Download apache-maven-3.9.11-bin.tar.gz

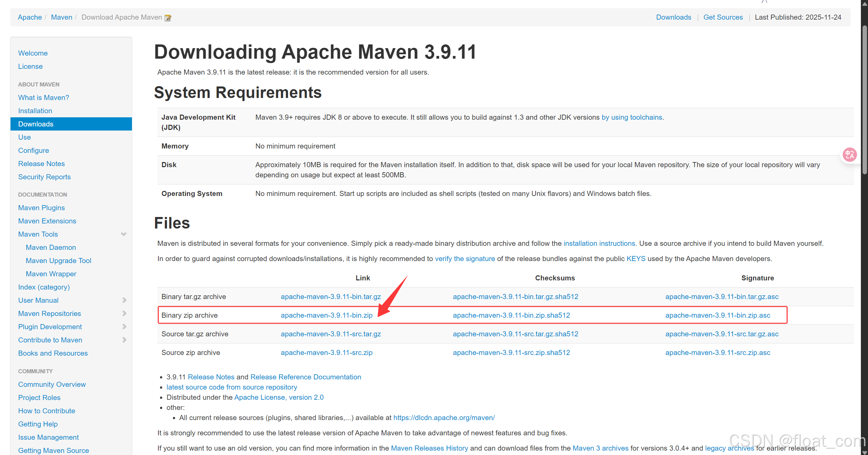coord(330,297)
